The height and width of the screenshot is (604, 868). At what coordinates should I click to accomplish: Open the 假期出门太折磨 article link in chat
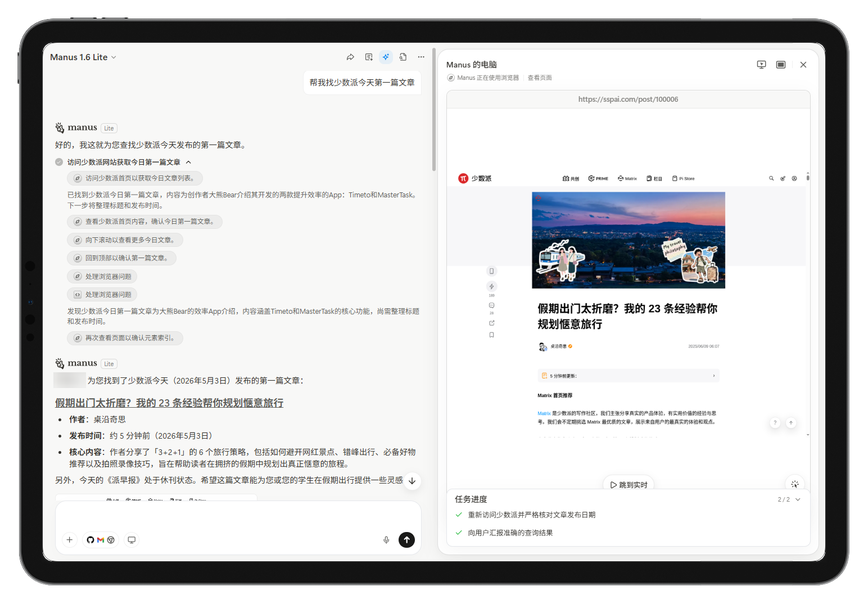169,403
